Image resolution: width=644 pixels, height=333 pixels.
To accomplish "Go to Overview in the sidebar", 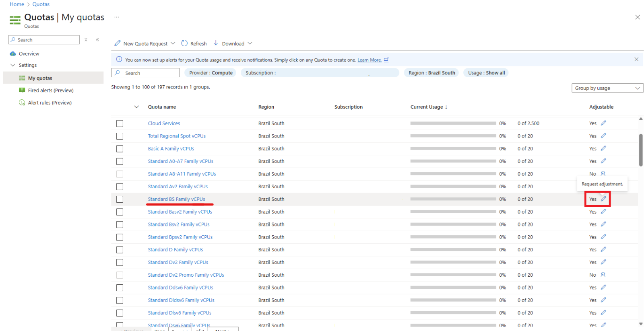I will click(x=29, y=53).
